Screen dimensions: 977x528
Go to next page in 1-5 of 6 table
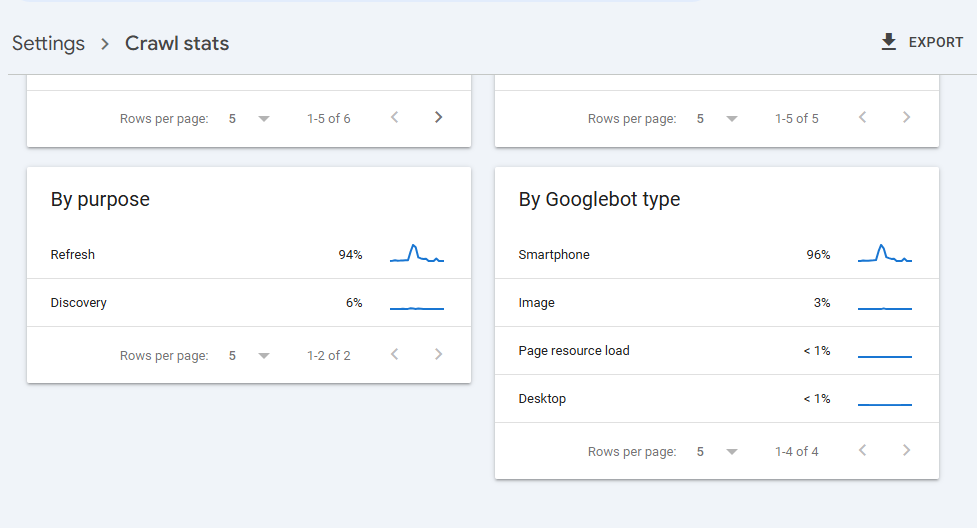pos(439,117)
